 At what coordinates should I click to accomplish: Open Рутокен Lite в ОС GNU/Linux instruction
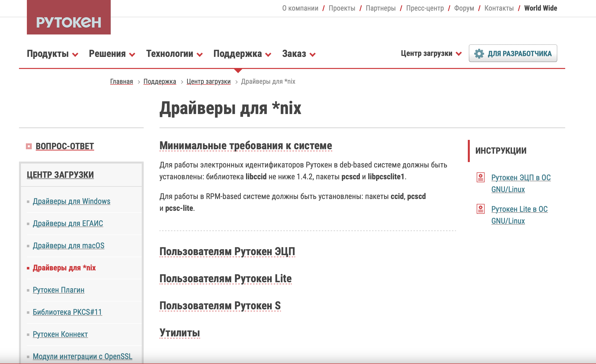pos(519,215)
